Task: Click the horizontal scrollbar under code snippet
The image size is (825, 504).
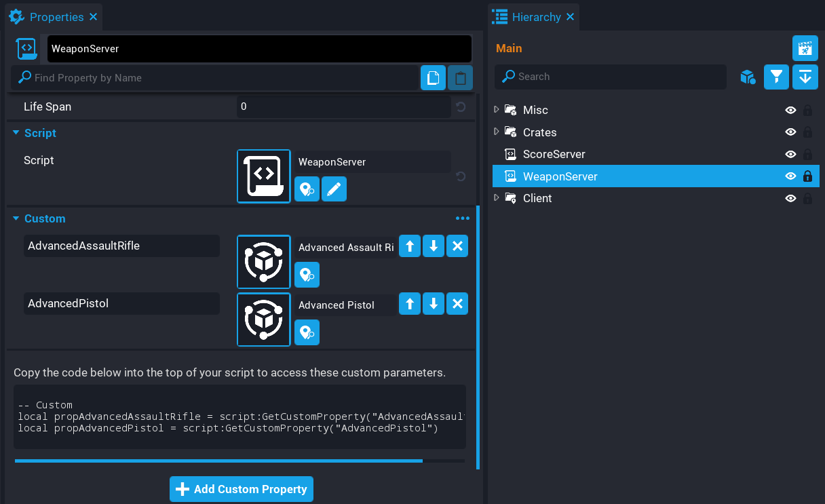Action: coord(218,461)
